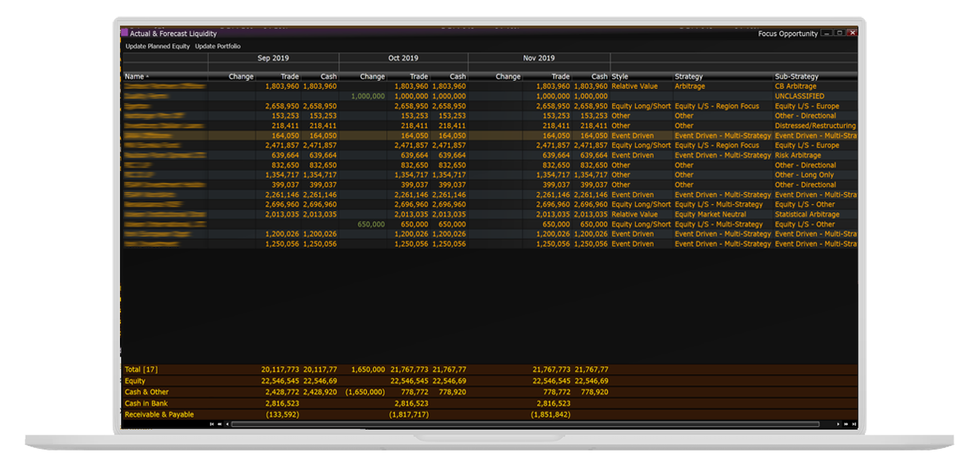Jump to last column using rightmost scroll icon
The width and height of the screenshot is (980, 460).
tap(854, 424)
